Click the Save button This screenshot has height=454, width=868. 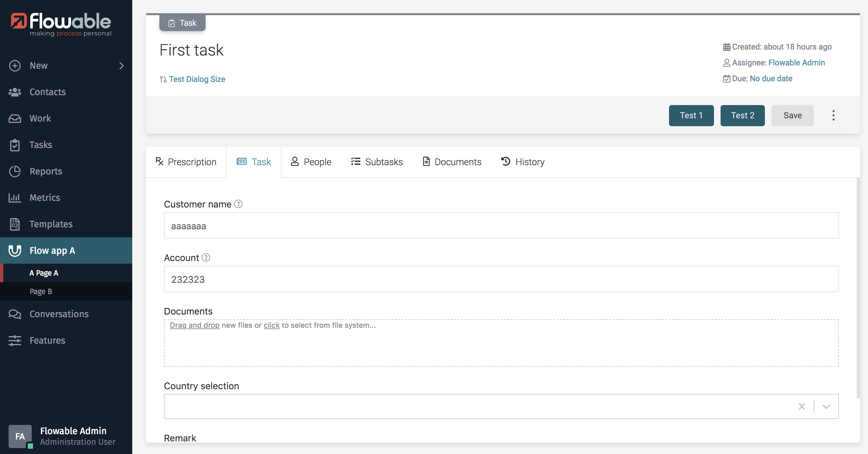792,116
